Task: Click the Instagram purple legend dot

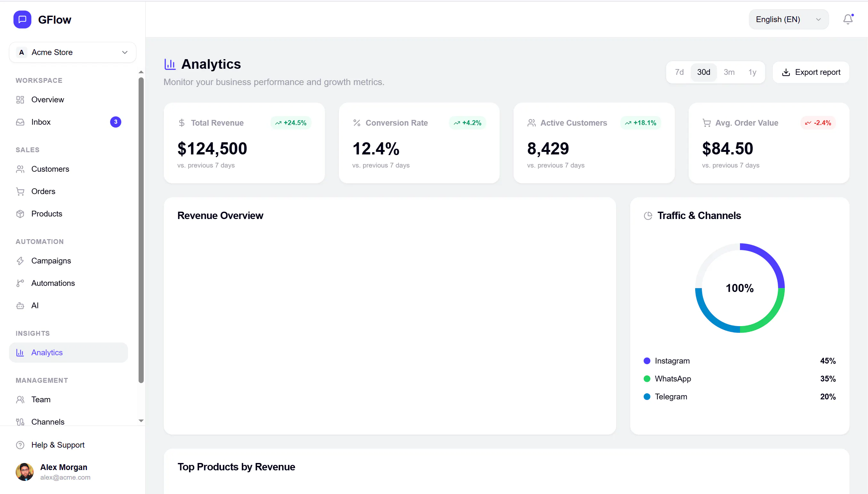Action: click(x=647, y=361)
